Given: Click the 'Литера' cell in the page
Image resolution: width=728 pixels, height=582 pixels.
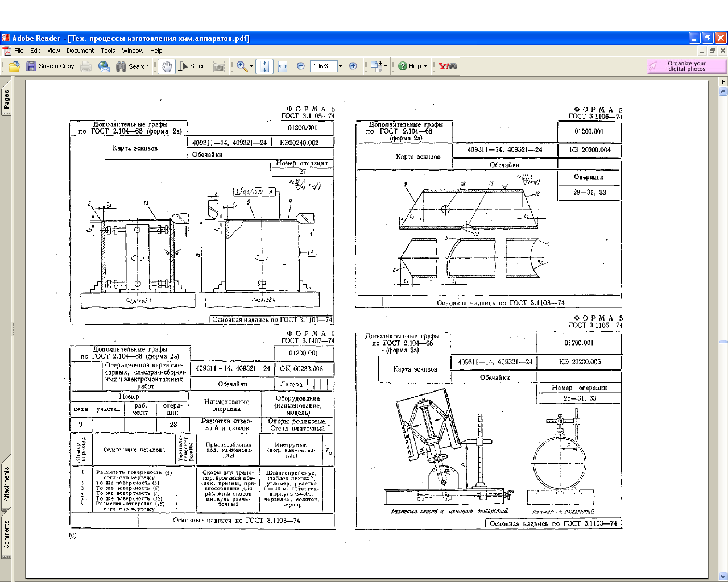Looking at the screenshot, I should point(291,384).
